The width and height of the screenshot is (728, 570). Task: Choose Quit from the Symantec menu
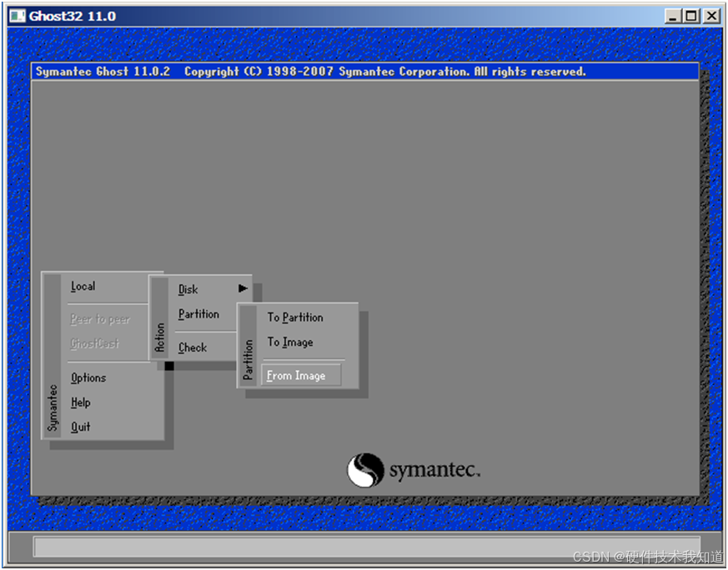[80, 427]
